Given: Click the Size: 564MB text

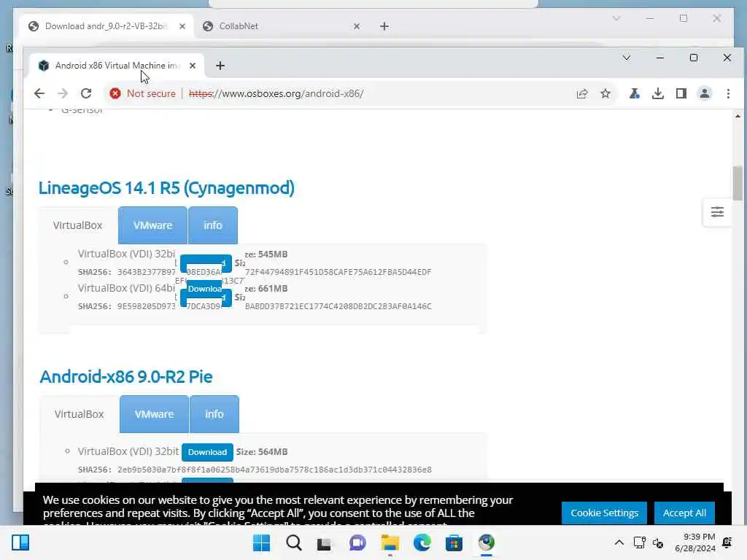Looking at the screenshot, I should click(262, 452).
